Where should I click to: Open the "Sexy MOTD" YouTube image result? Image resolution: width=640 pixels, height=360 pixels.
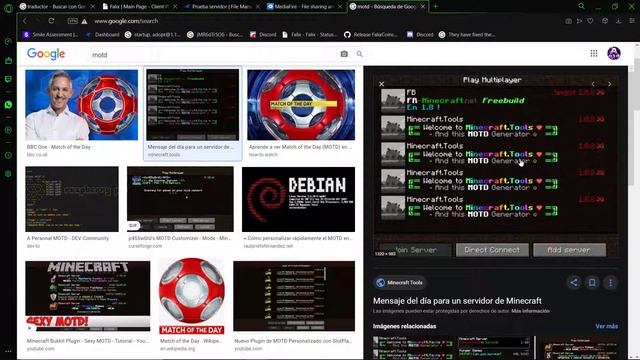[x=87, y=296]
